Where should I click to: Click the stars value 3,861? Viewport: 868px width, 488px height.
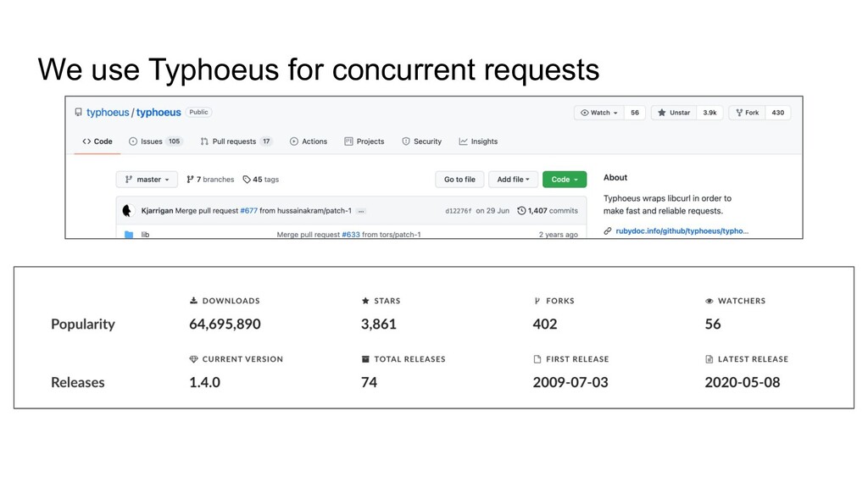pos(379,324)
